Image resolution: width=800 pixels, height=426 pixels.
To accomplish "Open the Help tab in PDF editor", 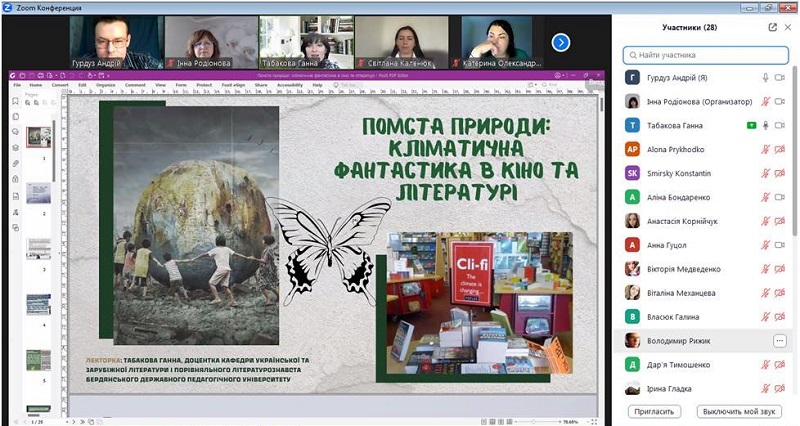I will click(317, 85).
